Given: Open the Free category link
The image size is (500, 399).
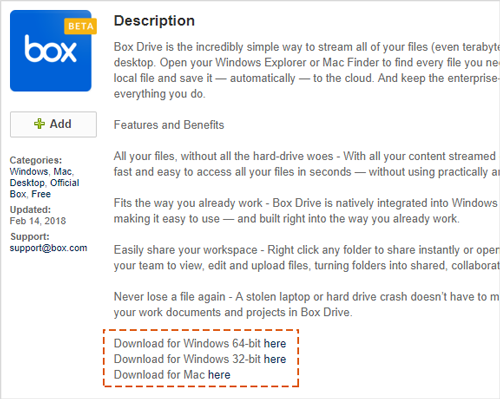Looking at the screenshot, I should (41, 194).
